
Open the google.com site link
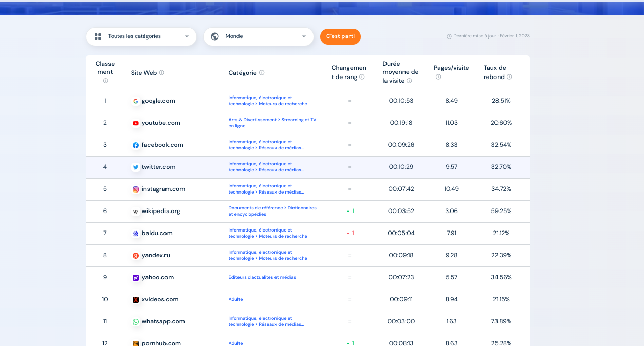click(158, 101)
